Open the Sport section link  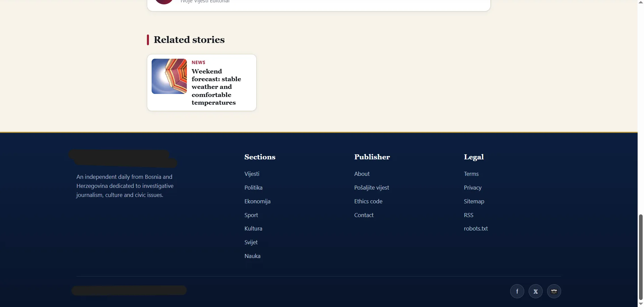pyautogui.click(x=251, y=215)
